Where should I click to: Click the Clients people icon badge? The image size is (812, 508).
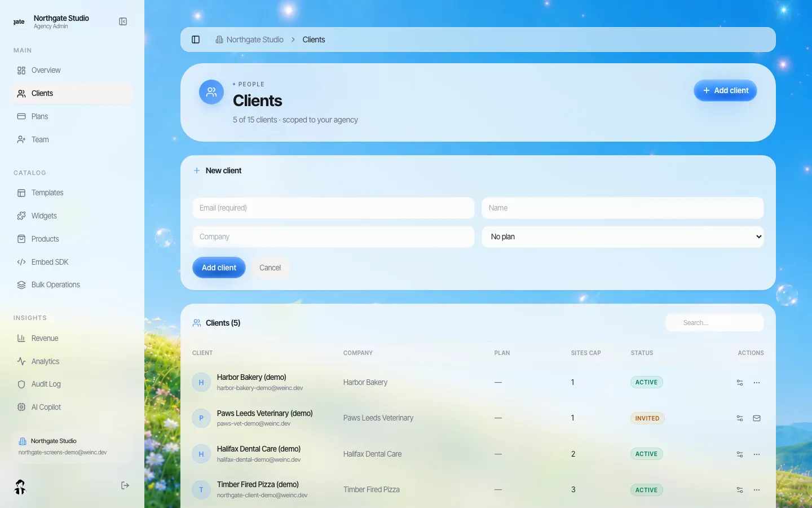click(x=211, y=92)
